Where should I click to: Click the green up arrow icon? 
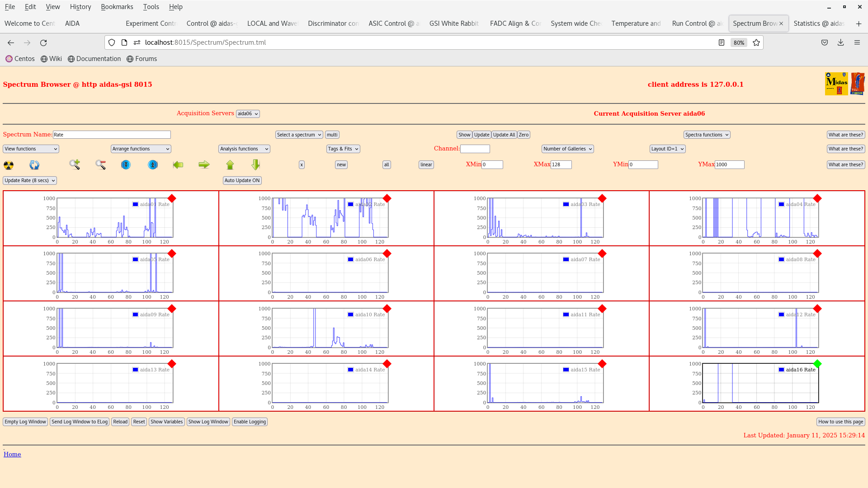pos(230,165)
